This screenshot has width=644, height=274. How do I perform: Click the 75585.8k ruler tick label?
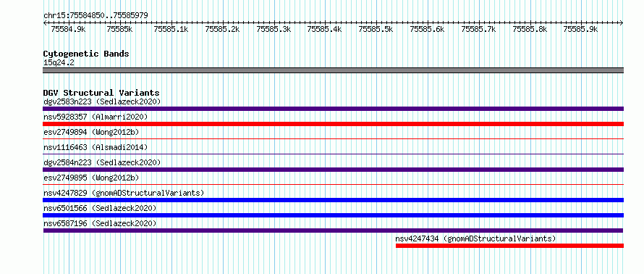click(x=530, y=29)
